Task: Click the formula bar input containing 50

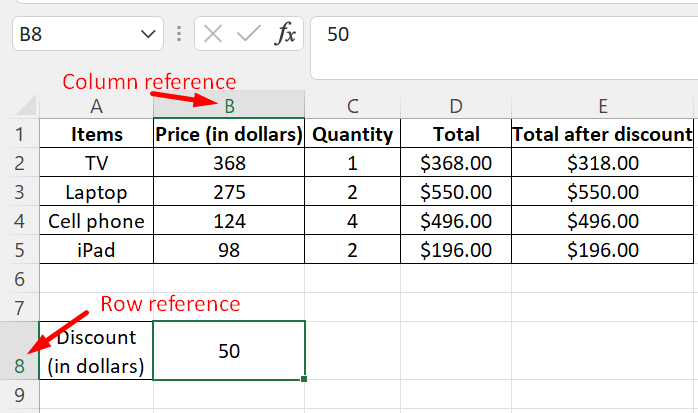Action: click(x=500, y=35)
